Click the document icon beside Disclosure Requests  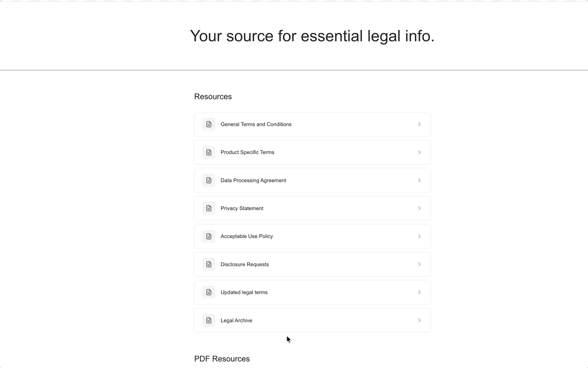click(209, 264)
